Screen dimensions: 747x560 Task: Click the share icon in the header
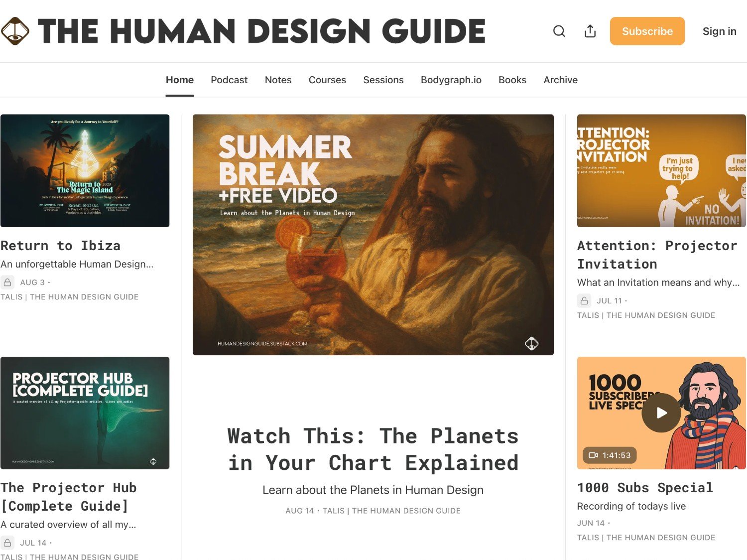[590, 31]
